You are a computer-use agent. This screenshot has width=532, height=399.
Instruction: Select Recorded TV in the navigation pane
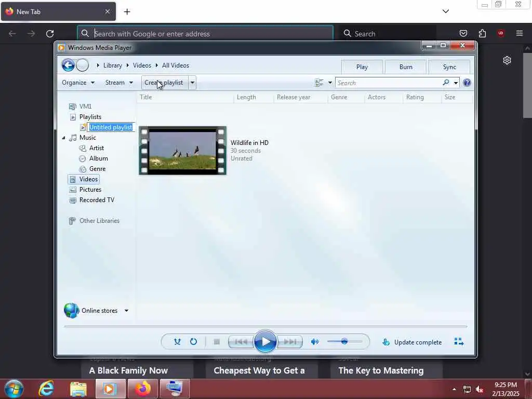tap(97, 200)
